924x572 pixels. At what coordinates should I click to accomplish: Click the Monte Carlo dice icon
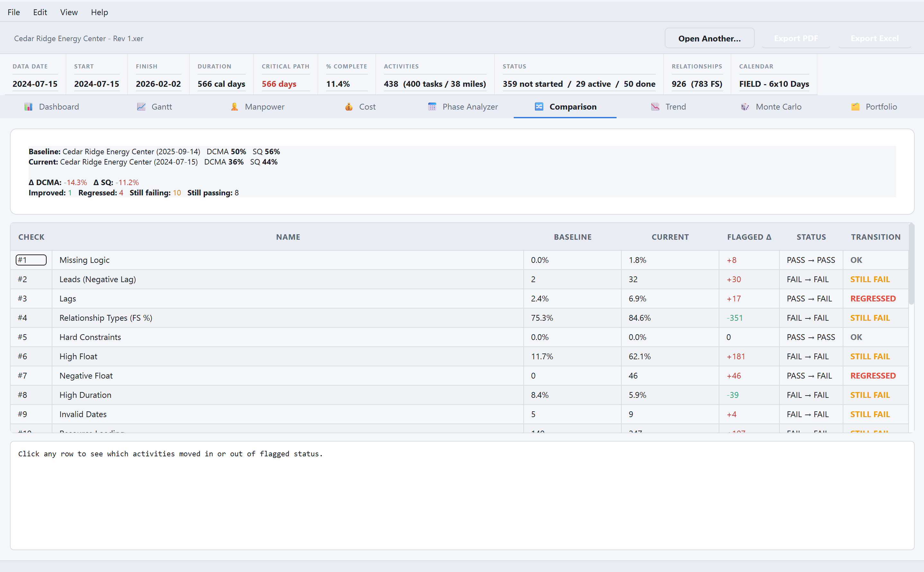pyautogui.click(x=745, y=107)
